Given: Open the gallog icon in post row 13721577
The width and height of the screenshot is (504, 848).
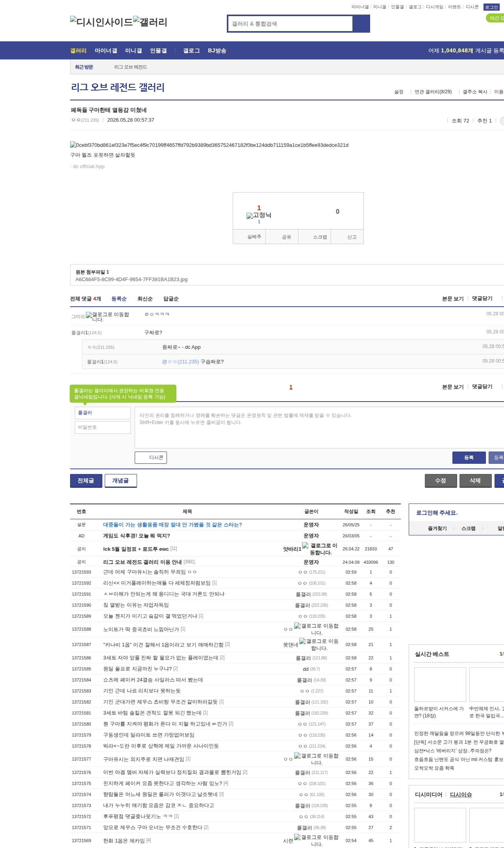Looking at the screenshot, I should pyautogui.click(x=317, y=759).
